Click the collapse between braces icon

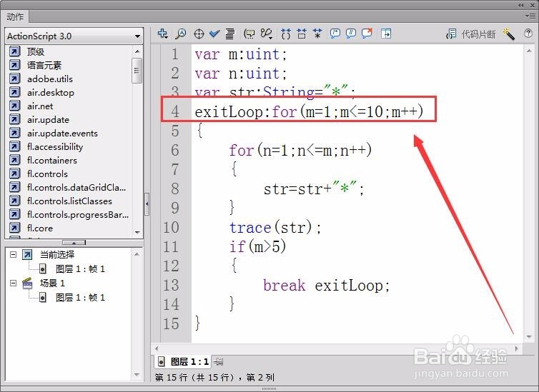286,34
